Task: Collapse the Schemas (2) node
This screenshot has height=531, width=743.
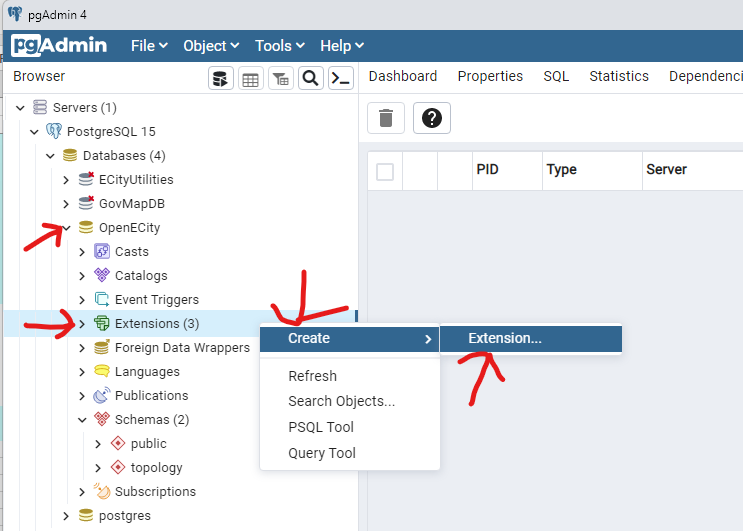Action: tap(82, 420)
